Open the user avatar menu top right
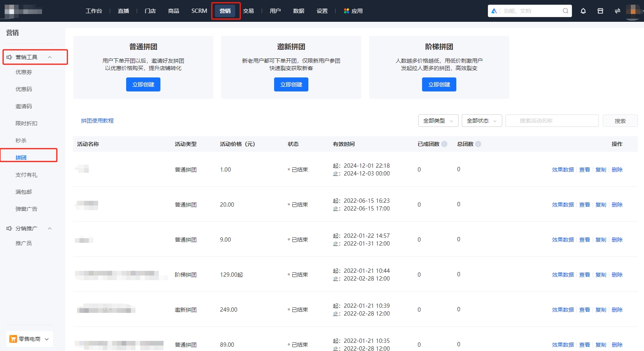 coord(633,11)
